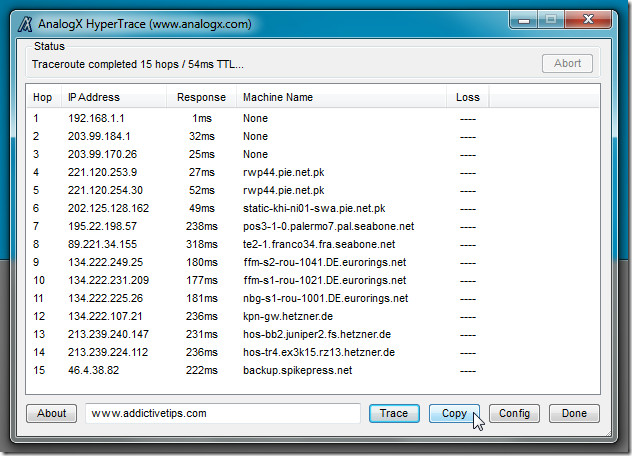
Task: Click IP address 202.125.128.162
Action: tap(108, 208)
